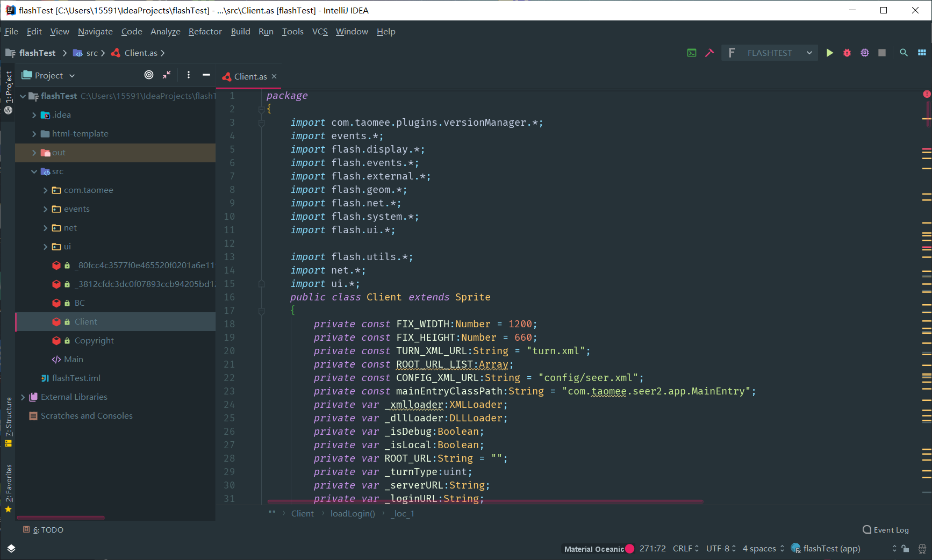The image size is (932, 560).
Task: Expand the events package
Action: (x=45, y=209)
